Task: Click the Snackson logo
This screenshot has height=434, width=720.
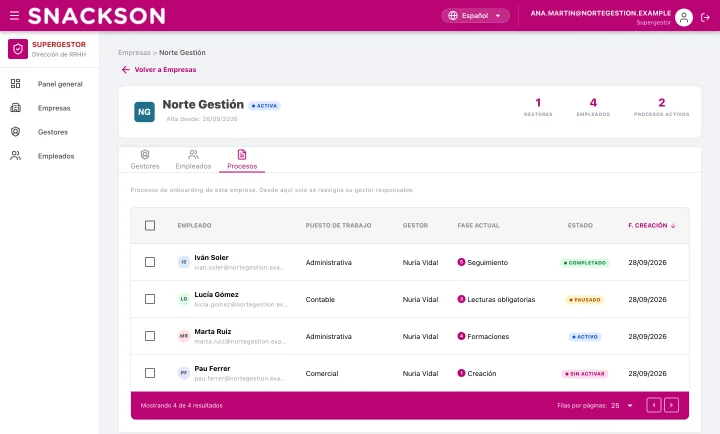Action: pyautogui.click(x=96, y=16)
